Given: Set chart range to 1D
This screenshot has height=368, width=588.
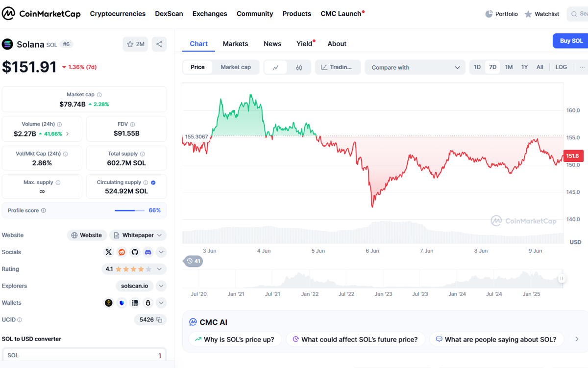Looking at the screenshot, I should (x=477, y=67).
